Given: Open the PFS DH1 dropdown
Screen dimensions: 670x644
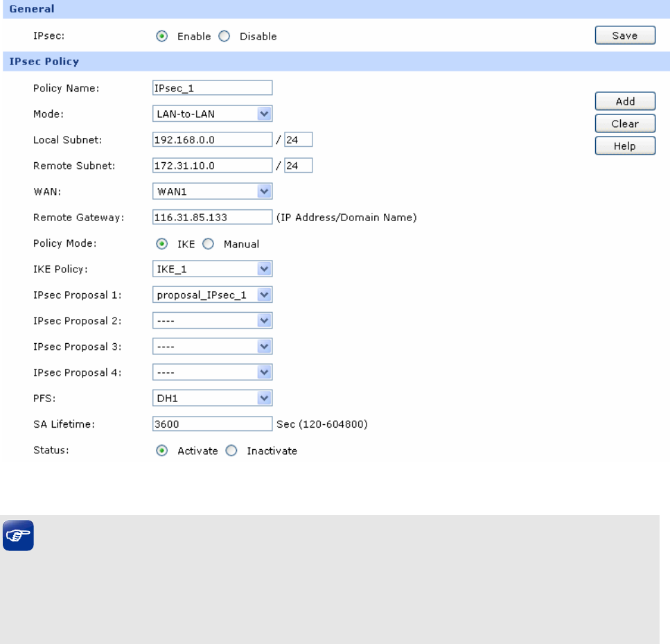Looking at the screenshot, I should (x=212, y=398).
